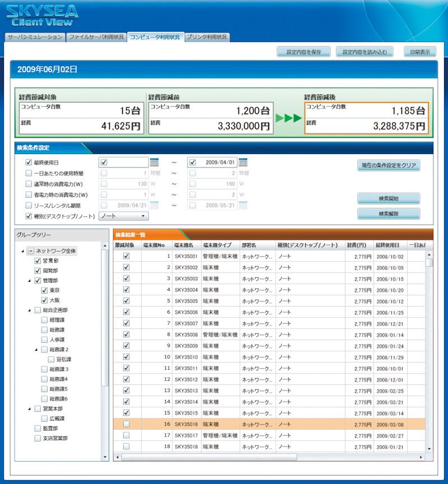Click 印刷表示 button

tap(420, 52)
